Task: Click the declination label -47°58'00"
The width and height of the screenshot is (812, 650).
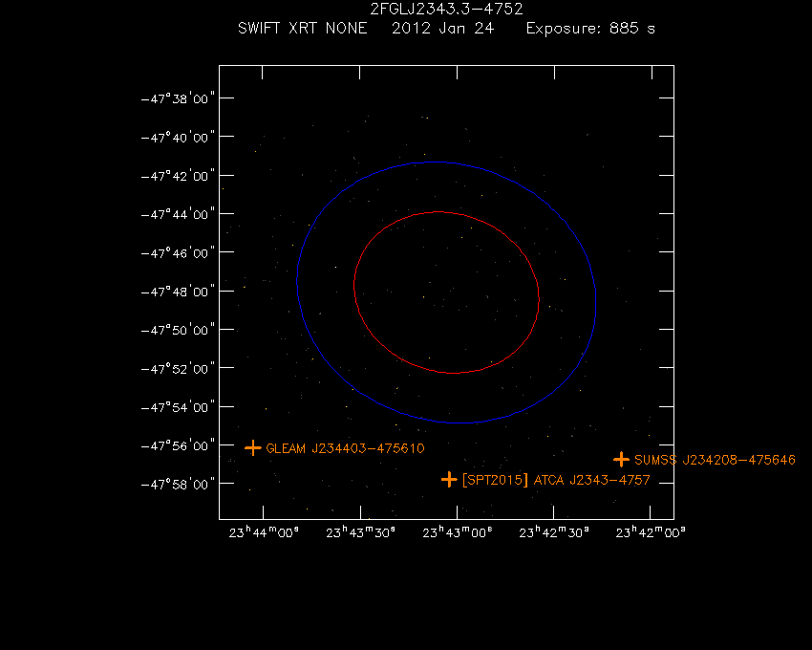Action: [x=178, y=484]
